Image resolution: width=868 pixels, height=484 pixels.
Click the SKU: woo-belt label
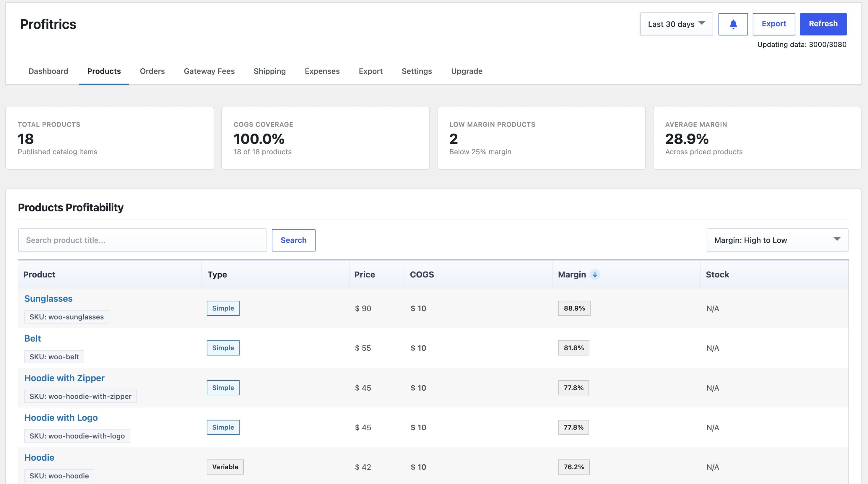(x=54, y=357)
